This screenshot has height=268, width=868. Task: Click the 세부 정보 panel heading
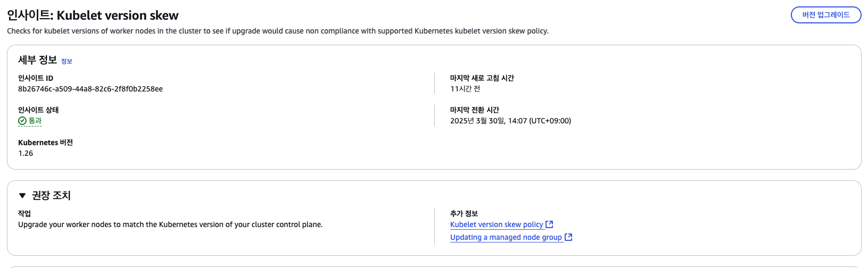[37, 60]
